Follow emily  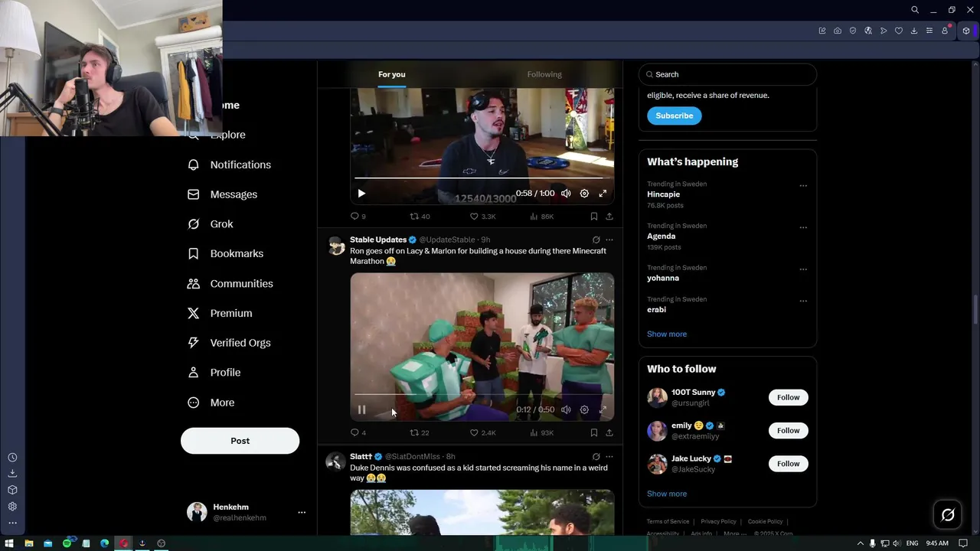[x=789, y=430]
